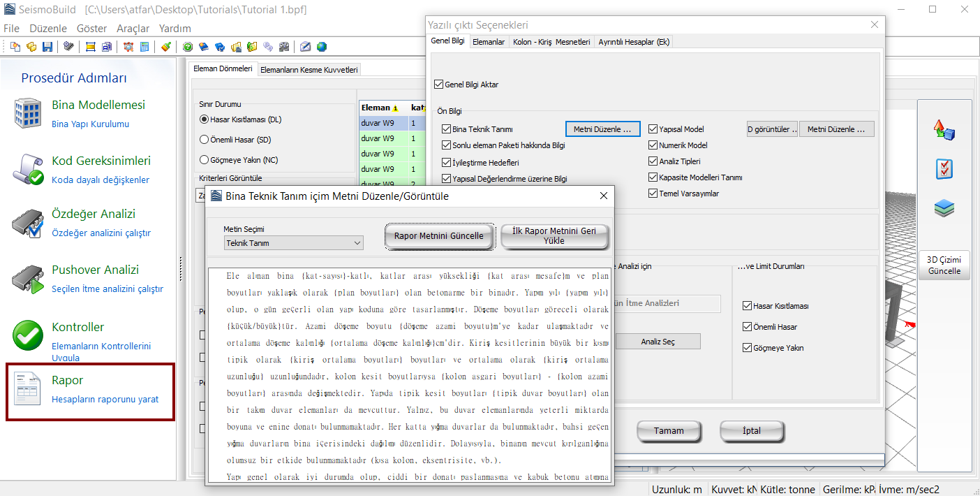The image size is (980, 496).
Task: Switch to Elemanların Kesme Kuvvetleri tab
Action: (309, 70)
